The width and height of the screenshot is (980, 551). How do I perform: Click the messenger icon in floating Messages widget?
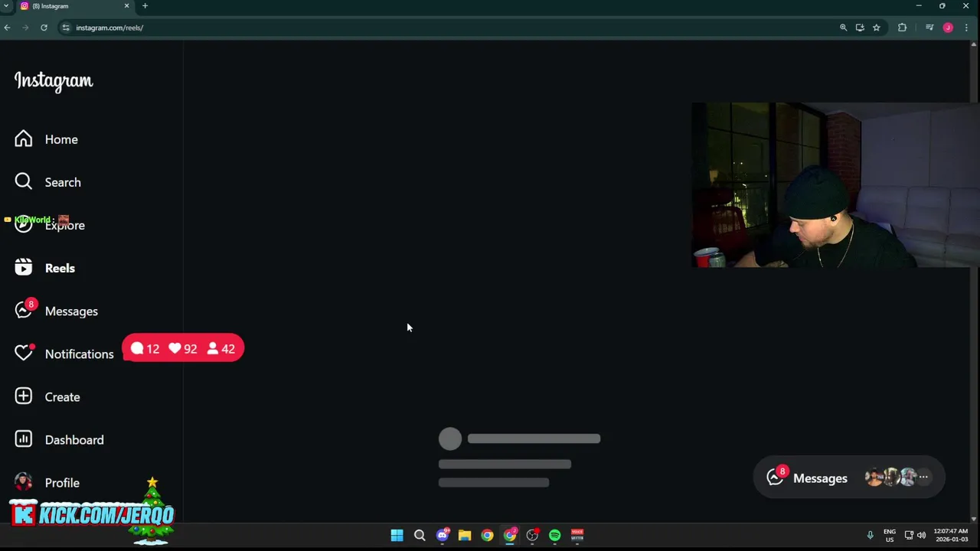(x=776, y=477)
